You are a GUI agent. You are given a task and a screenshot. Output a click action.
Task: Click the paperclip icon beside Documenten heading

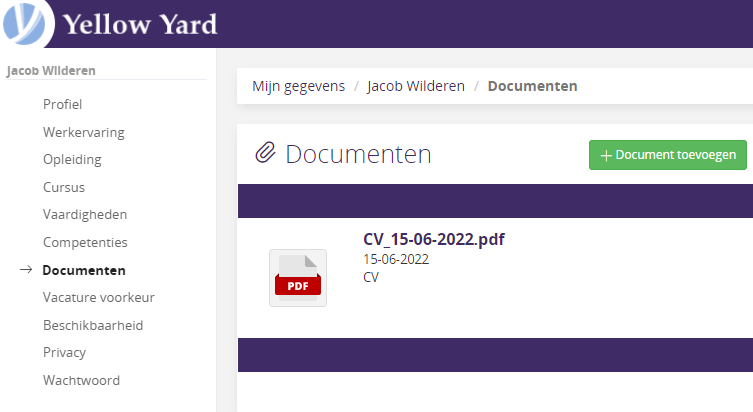coord(265,153)
